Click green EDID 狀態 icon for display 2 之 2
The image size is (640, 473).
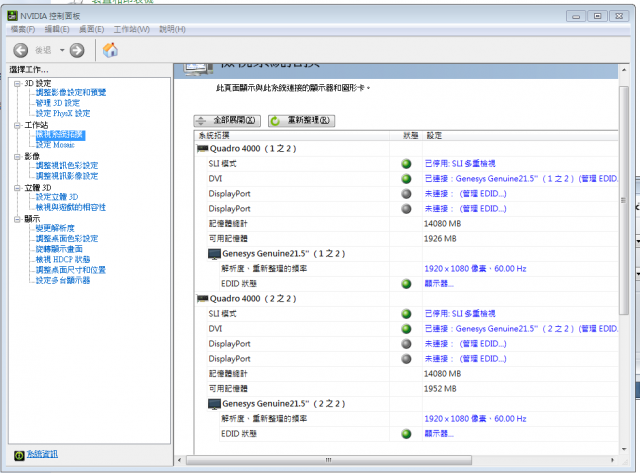pyautogui.click(x=406, y=434)
